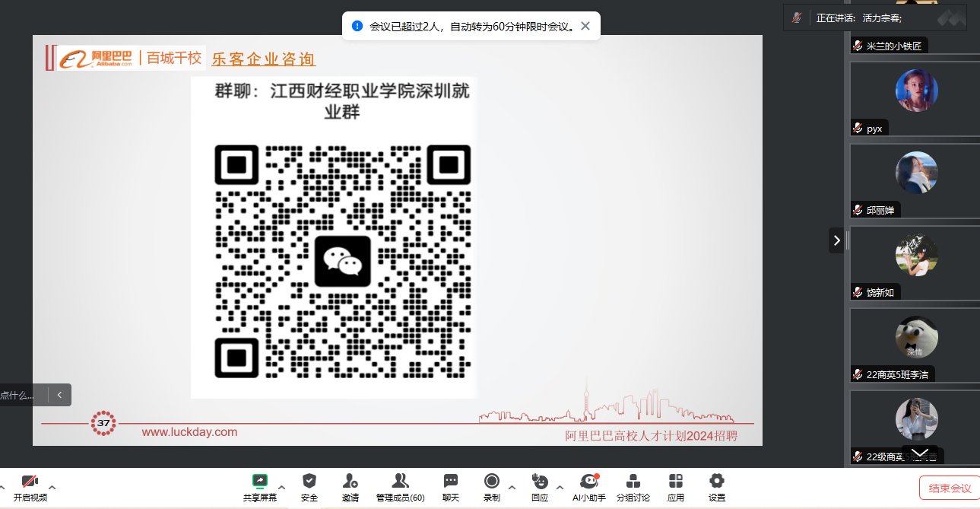Open 管理成员(60) member management
This screenshot has width=980, height=509.
400,485
